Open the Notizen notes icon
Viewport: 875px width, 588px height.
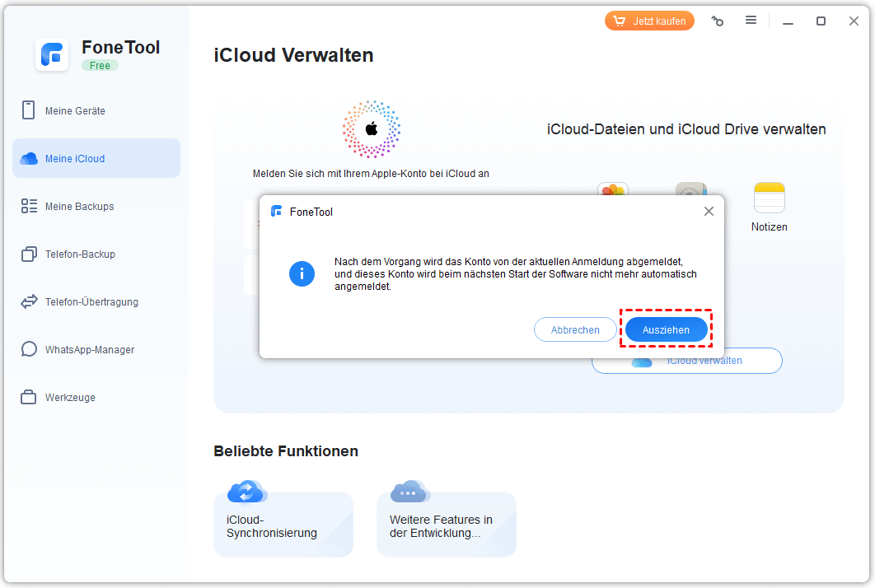[x=769, y=199]
